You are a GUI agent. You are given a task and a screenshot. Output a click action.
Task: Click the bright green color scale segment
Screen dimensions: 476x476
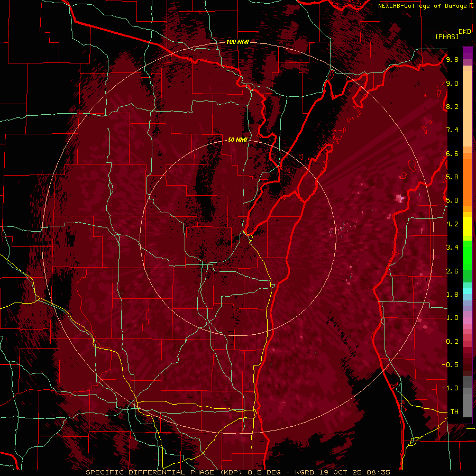tap(467, 255)
